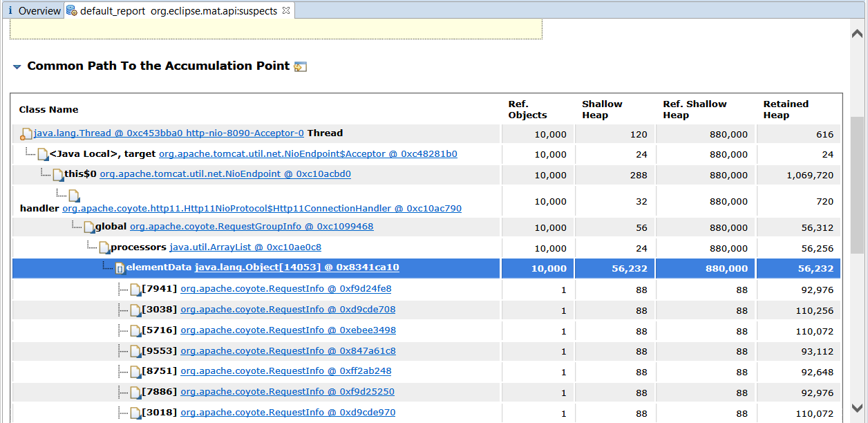Click the Ref. Shallow Heap column header
The image size is (868, 423).
point(695,109)
